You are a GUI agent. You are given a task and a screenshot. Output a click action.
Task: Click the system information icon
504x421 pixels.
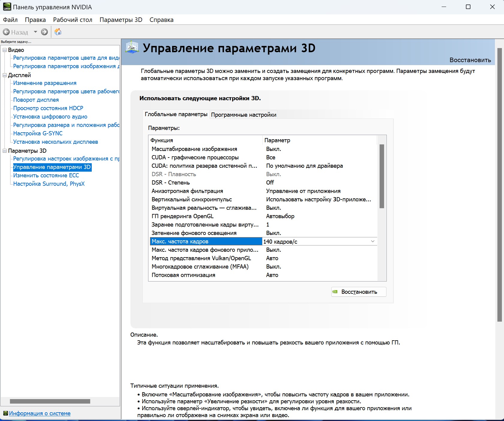tap(5, 413)
